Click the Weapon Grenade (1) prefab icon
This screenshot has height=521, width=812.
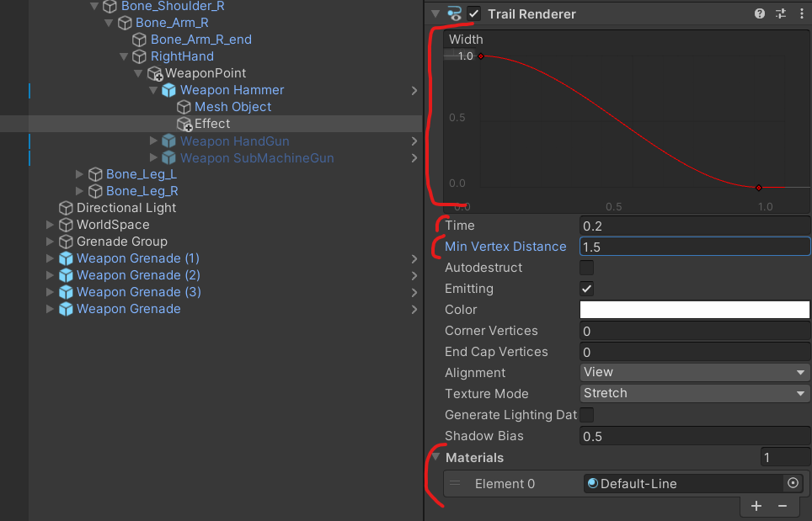pos(66,258)
